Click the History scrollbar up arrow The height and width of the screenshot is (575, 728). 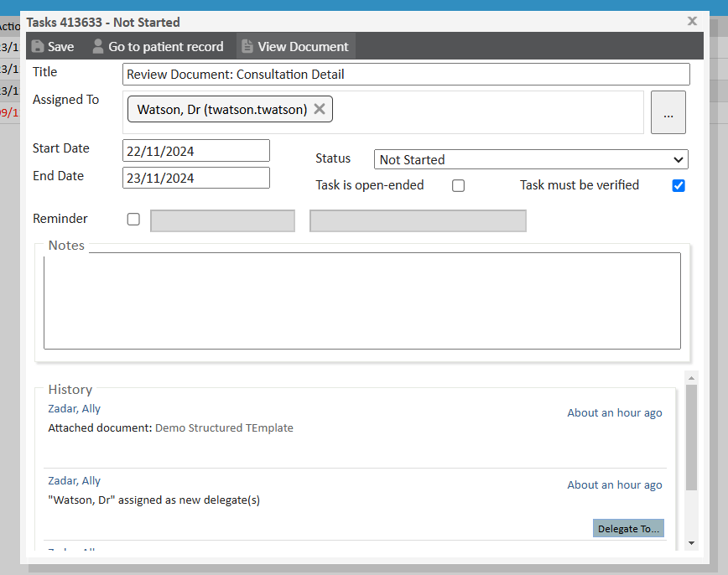pyautogui.click(x=691, y=378)
